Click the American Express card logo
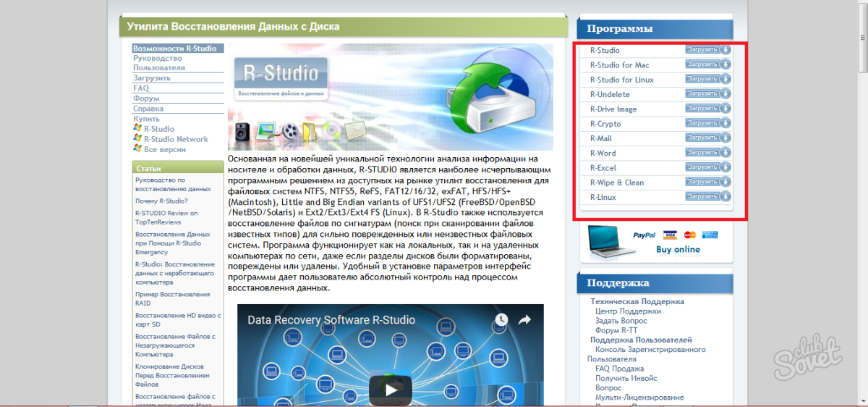 (x=710, y=235)
